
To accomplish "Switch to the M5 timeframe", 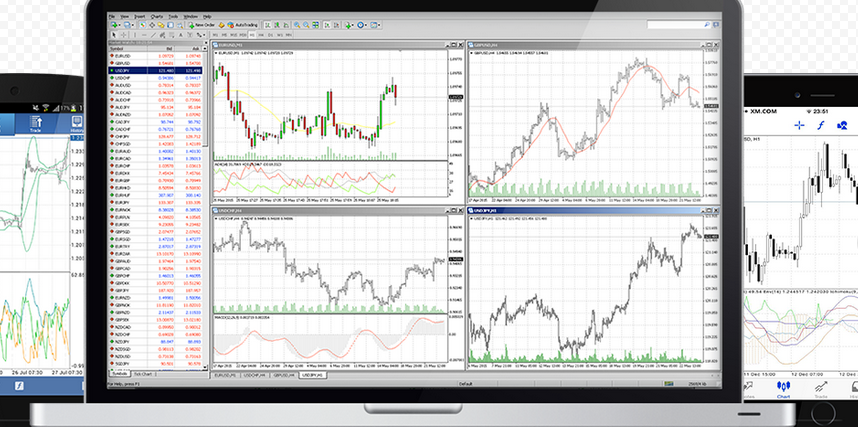I will (x=224, y=34).
